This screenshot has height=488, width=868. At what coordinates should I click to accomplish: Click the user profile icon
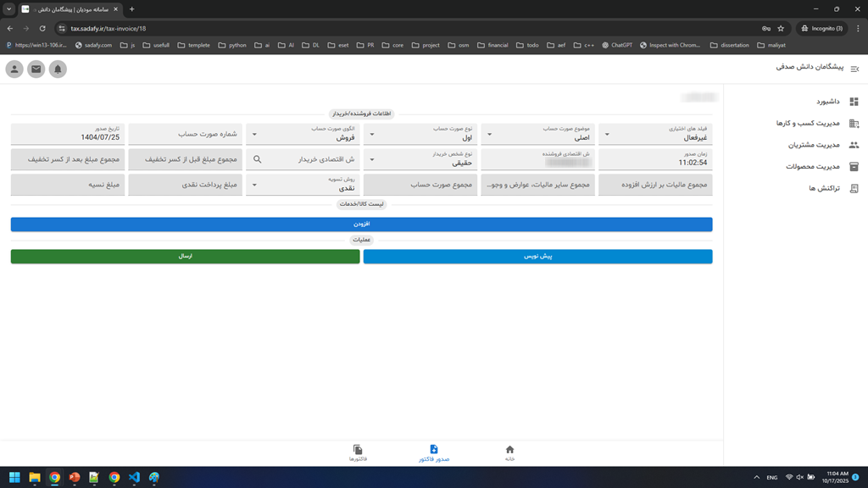(x=14, y=69)
